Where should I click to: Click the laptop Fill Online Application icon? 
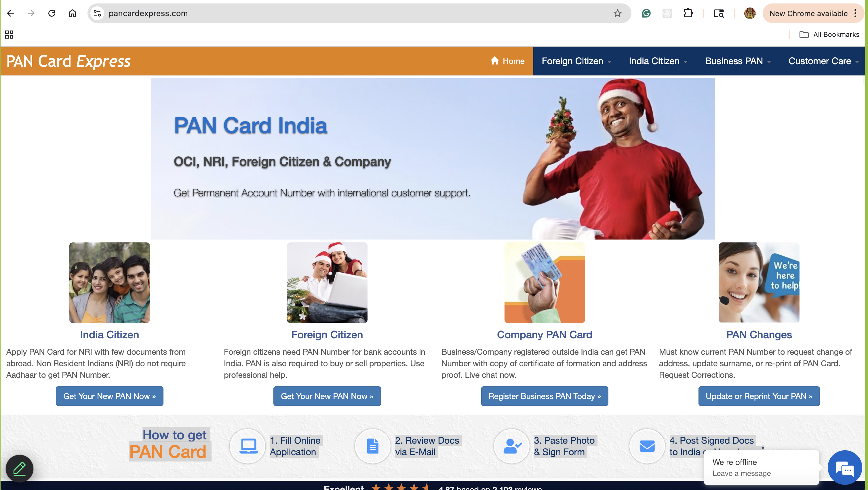tap(248, 446)
